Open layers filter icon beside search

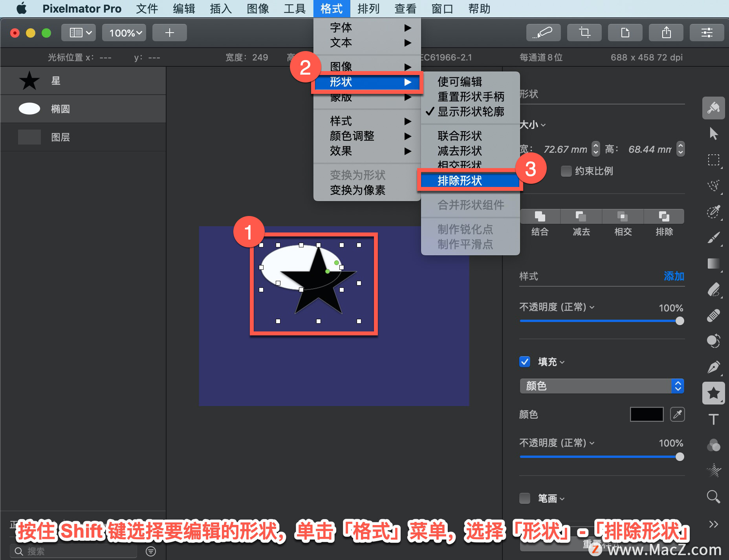pyautogui.click(x=150, y=551)
